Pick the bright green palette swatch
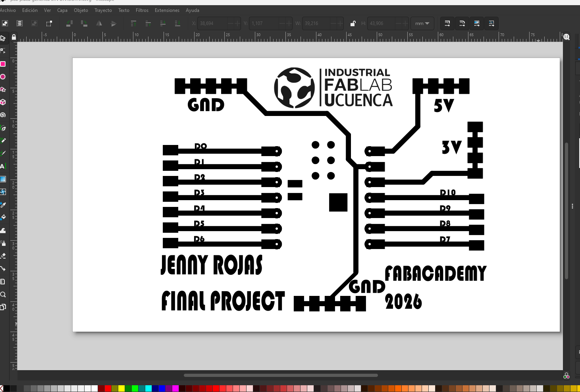The height and width of the screenshot is (392, 580). click(135, 388)
